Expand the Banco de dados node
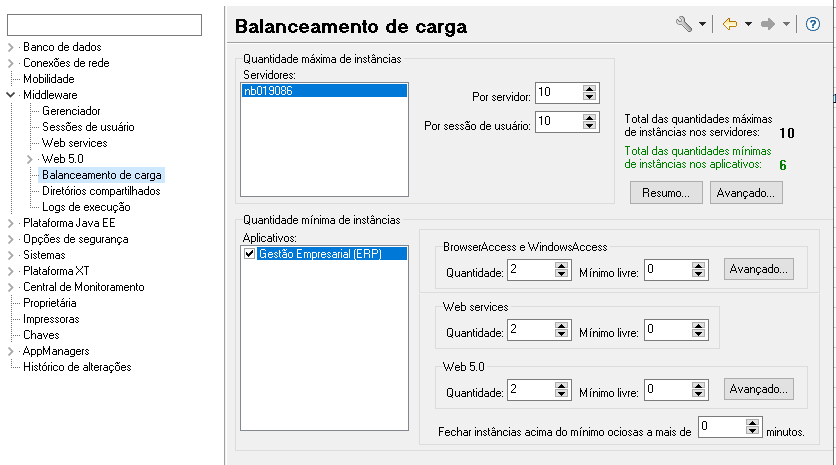This screenshot has width=836, height=465. [x=10, y=47]
